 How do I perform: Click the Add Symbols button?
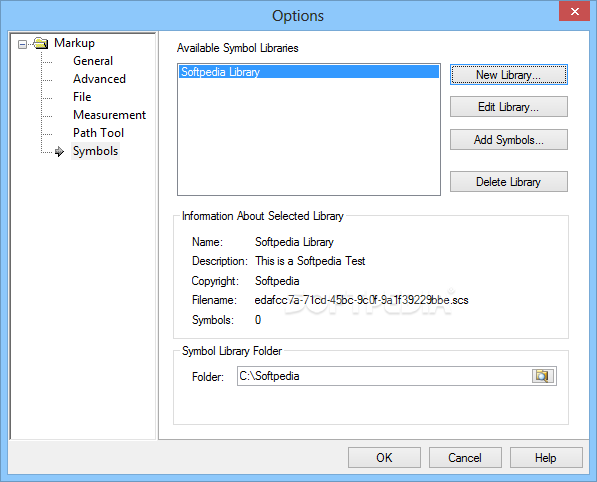509,140
